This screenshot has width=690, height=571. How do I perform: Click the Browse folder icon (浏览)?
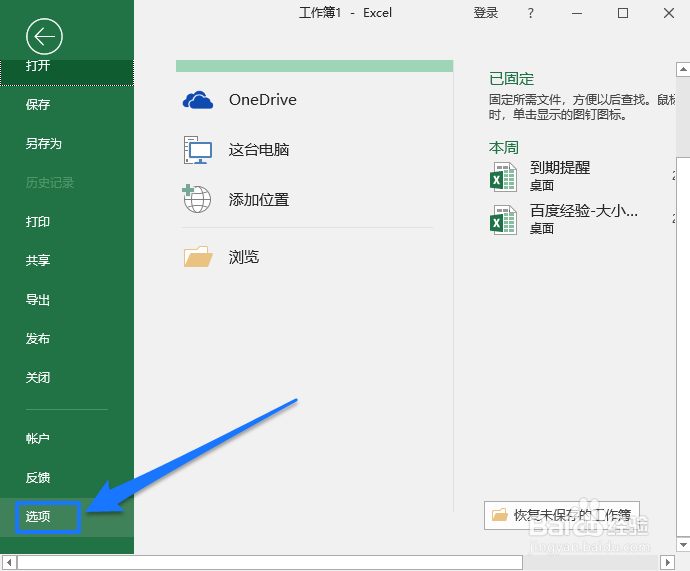tap(198, 256)
